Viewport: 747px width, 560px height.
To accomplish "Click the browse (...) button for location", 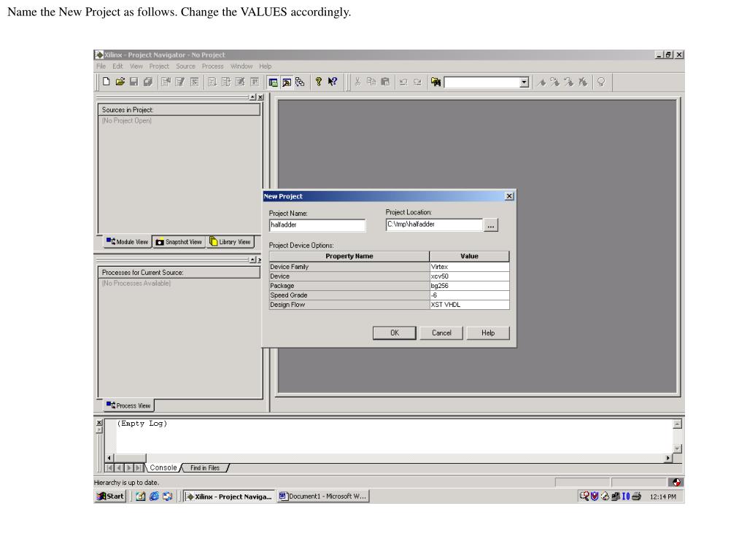I will 491,225.
